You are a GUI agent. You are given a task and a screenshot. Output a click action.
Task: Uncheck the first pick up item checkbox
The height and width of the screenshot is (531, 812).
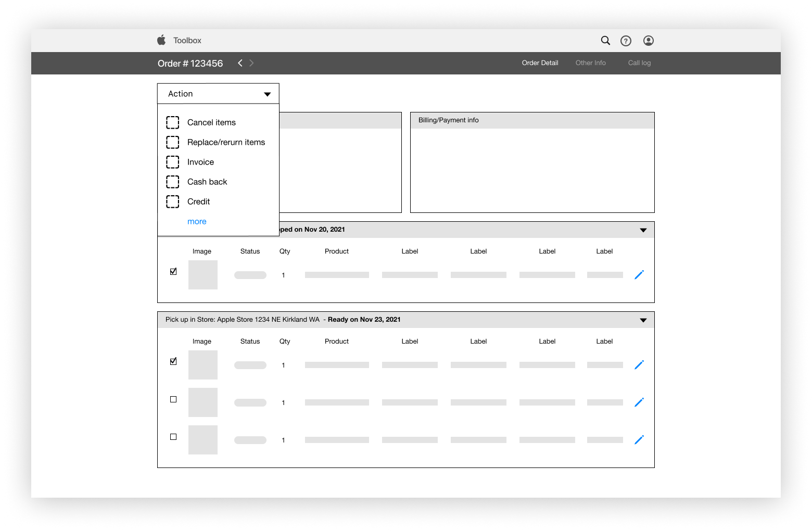(x=173, y=361)
